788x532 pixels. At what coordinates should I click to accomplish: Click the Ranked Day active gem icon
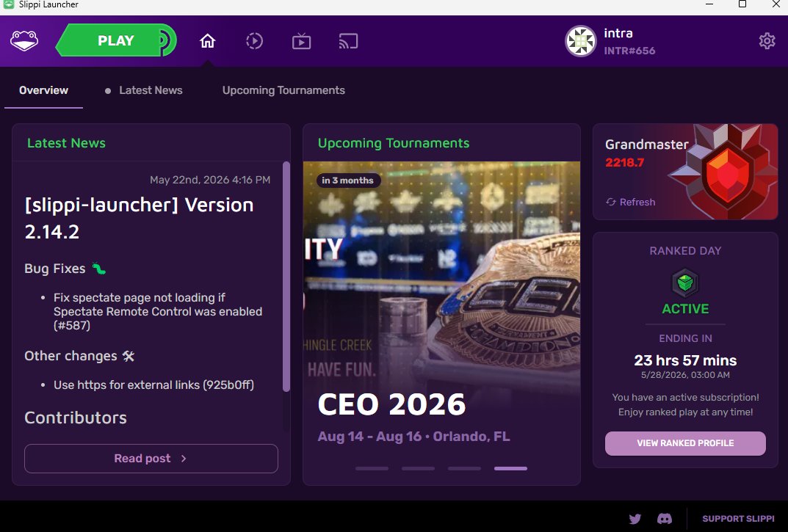(x=685, y=283)
